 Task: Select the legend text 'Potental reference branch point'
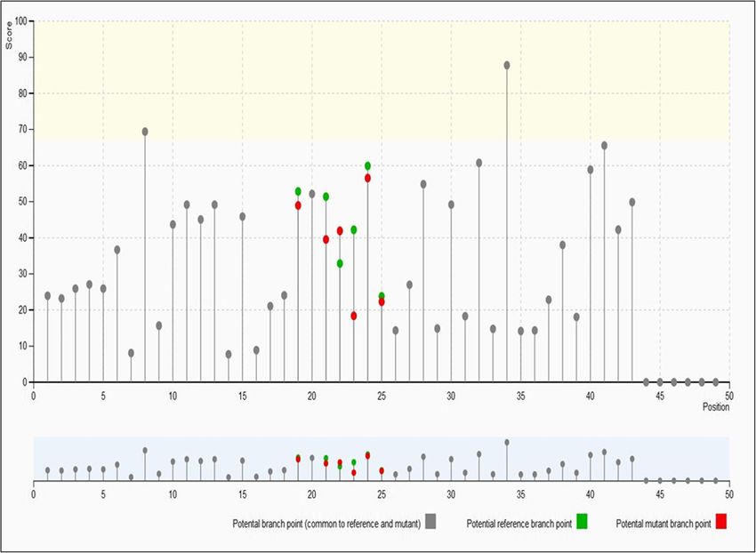coord(519,524)
